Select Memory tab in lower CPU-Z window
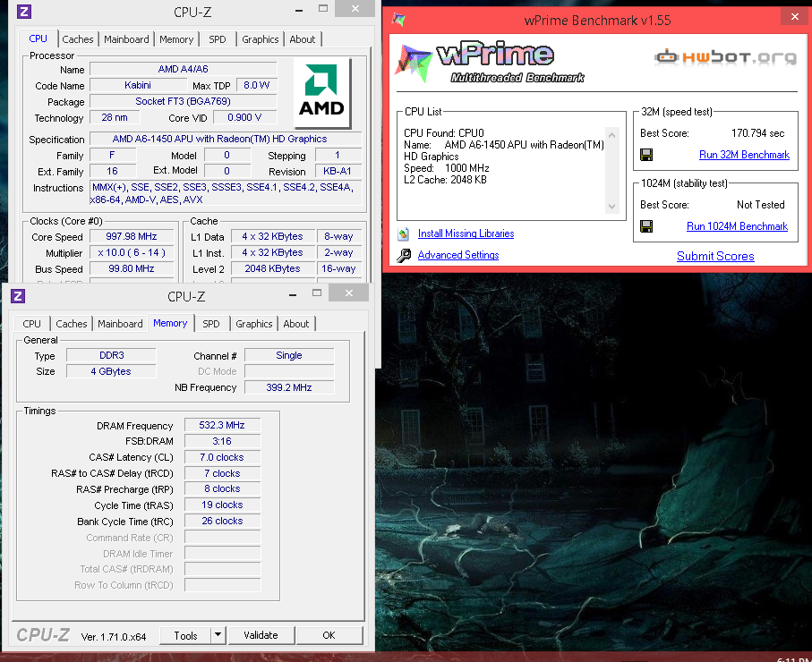 tap(170, 323)
